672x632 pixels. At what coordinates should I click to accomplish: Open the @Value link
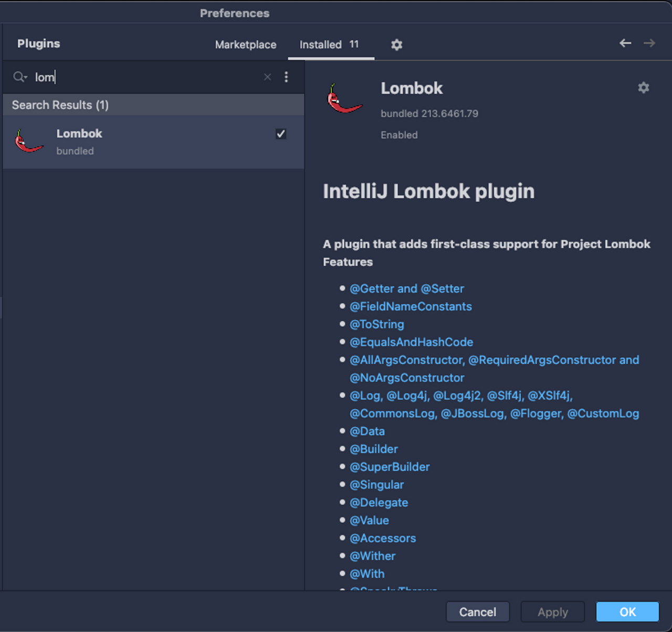coord(370,521)
